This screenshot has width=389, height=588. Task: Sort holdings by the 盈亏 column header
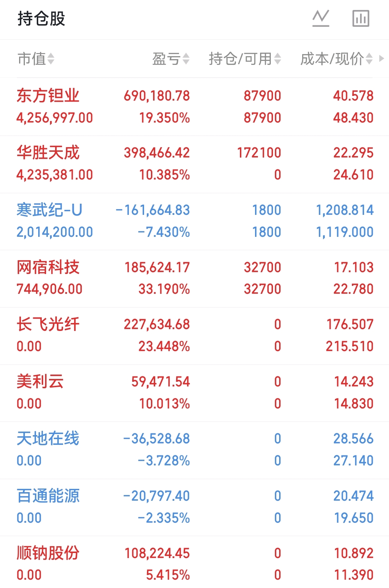(x=166, y=59)
